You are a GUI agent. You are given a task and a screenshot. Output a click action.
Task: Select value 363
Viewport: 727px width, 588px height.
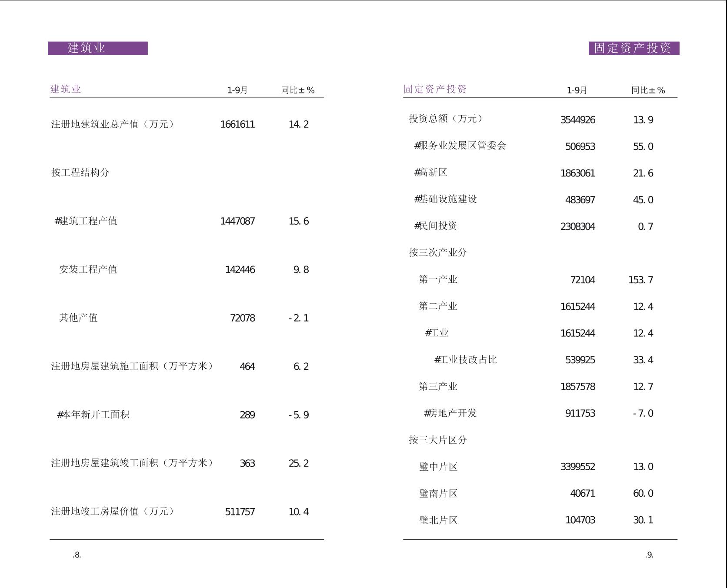(247, 463)
